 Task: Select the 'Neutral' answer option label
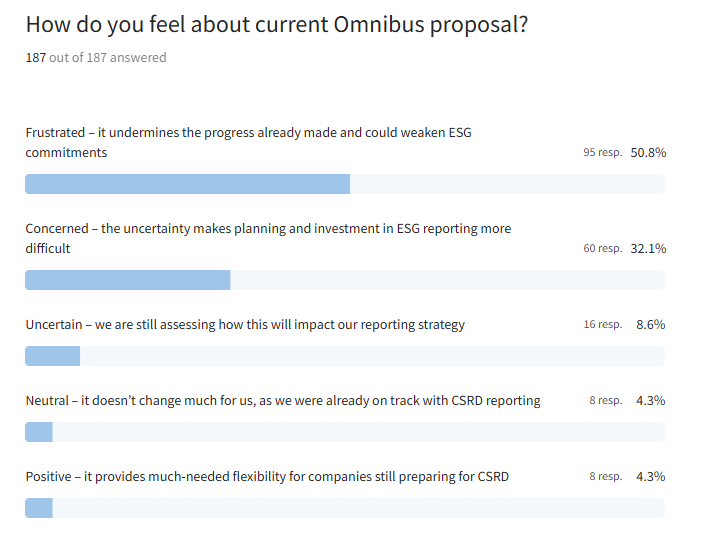pyautogui.click(x=283, y=401)
